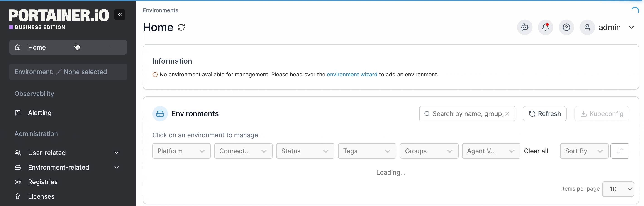
Task: Go to Alerting in the sidebar
Action: click(x=40, y=113)
